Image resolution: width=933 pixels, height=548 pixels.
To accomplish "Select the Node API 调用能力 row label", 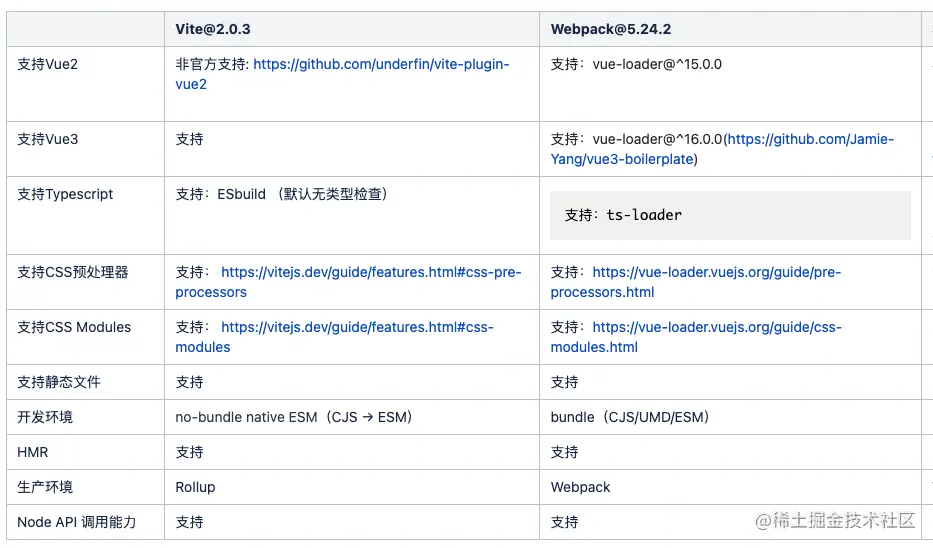I will click(76, 522).
